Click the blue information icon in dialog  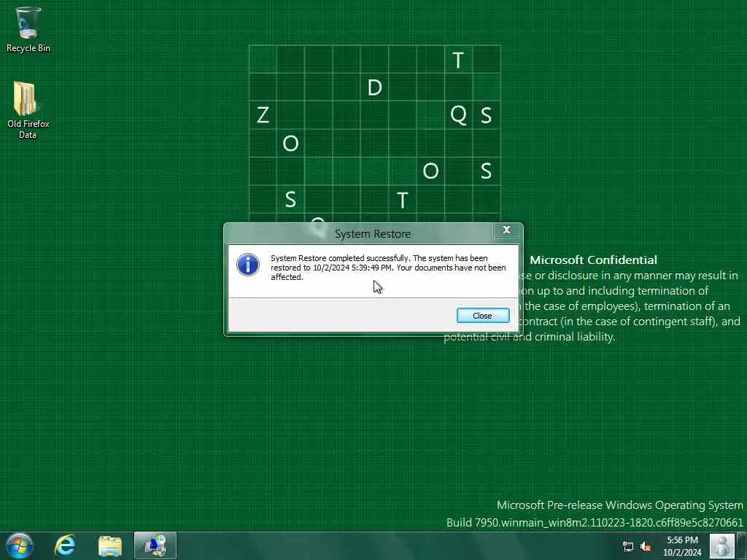point(248,264)
